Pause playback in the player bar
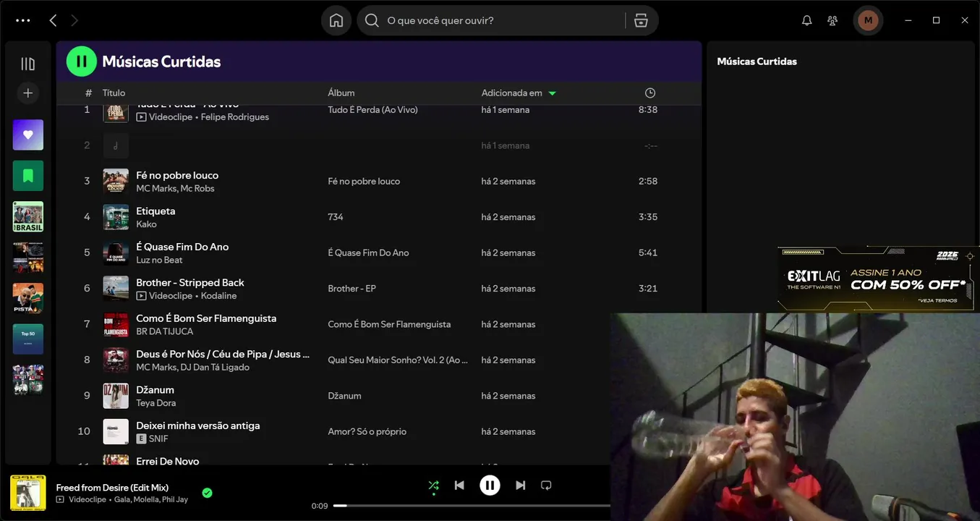 point(490,486)
